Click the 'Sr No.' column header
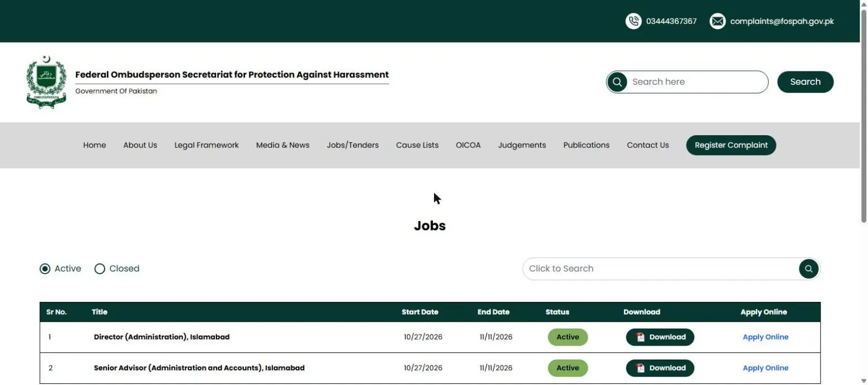Screen dimensions: 868x385 (x=56, y=312)
